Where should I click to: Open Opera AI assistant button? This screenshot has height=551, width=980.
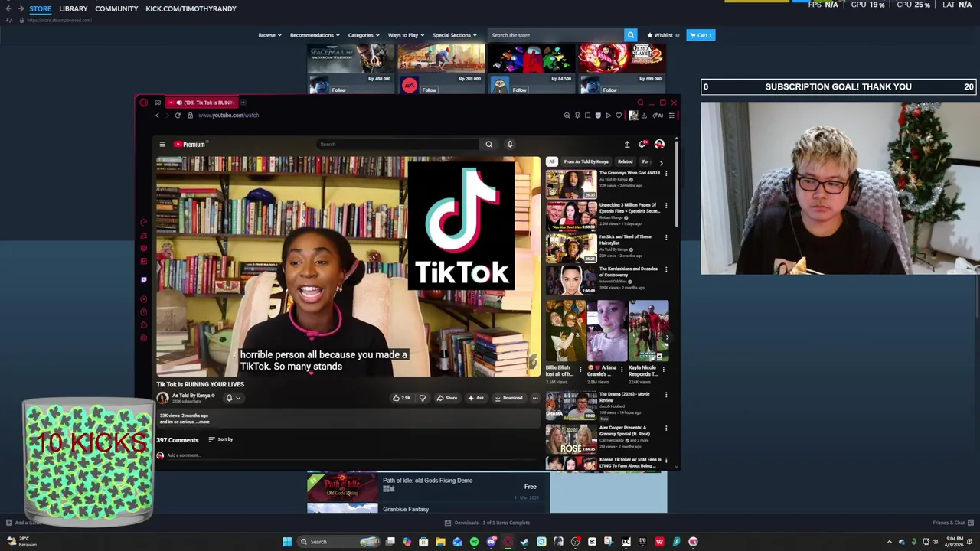pos(658,116)
